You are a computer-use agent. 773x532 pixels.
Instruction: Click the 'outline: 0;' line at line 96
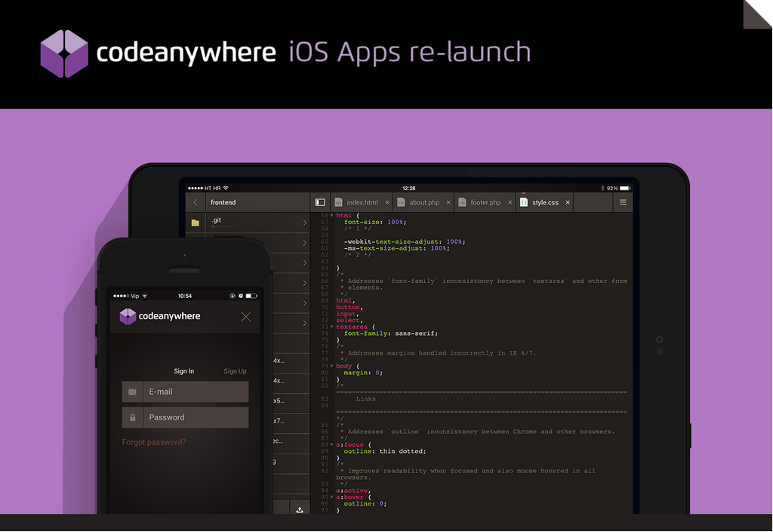click(365, 504)
